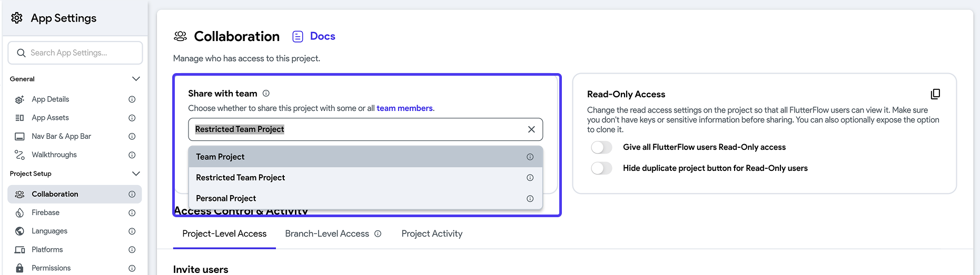This screenshot has width=980, height=275.
Task: Collapse the General section chevron
Action: coord(136,79)
